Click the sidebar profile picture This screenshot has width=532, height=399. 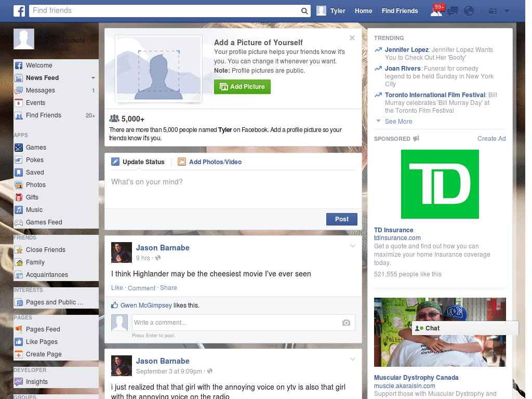(x=24, y=39)
